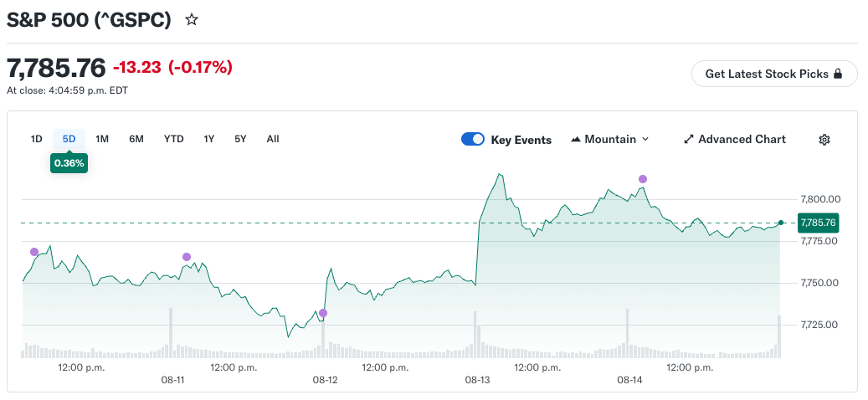Click the expand arrows icon beside Advanced Chart
The height and width of the screenshot is (400, 868).
[x=689, y=140]
